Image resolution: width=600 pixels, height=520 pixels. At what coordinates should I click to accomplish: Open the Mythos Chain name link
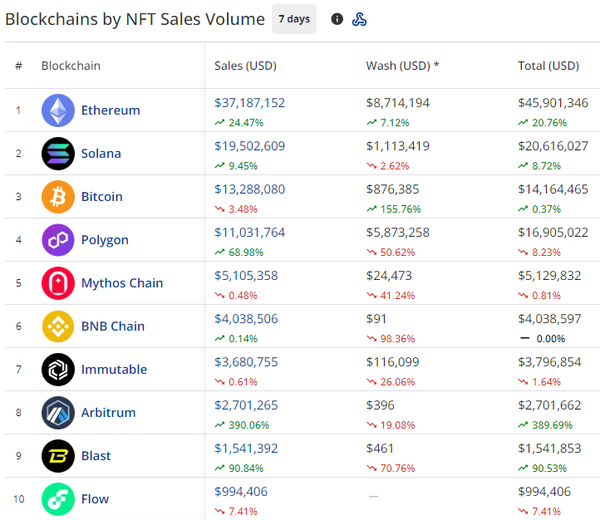pyautogui.click(x=122, y=283)
